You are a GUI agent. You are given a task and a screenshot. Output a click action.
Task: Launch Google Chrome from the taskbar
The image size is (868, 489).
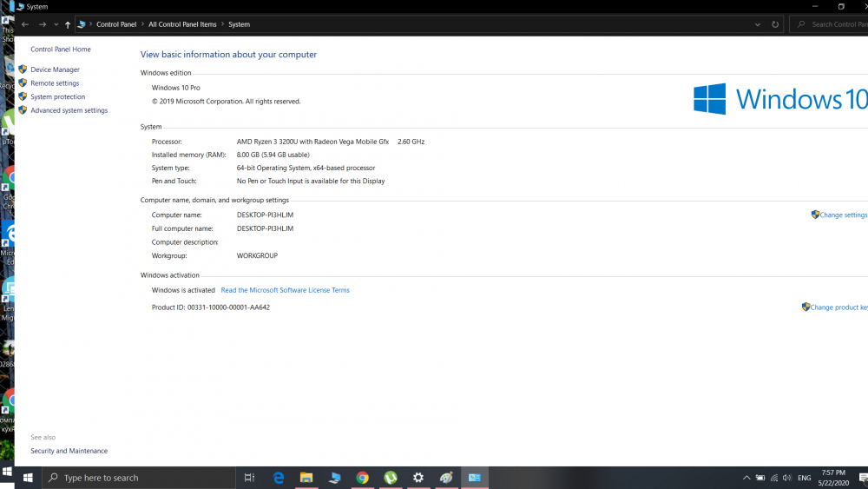pyautogui.click(x=363, y=478)
